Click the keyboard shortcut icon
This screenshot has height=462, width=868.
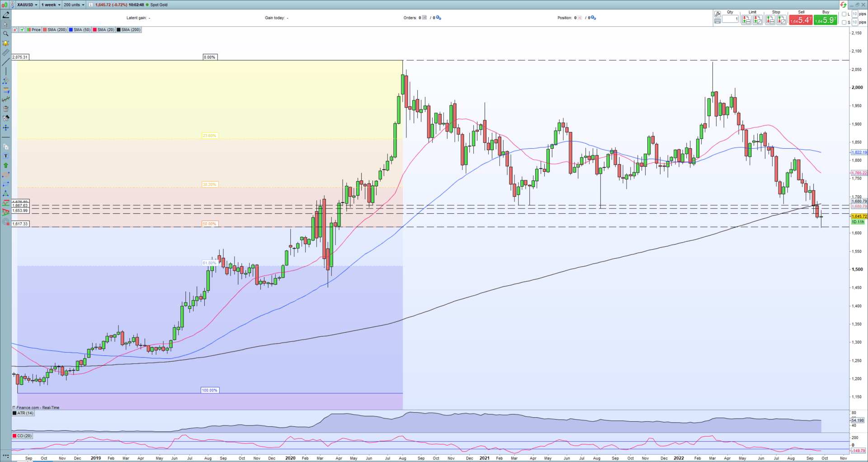(x=717, y=21)
